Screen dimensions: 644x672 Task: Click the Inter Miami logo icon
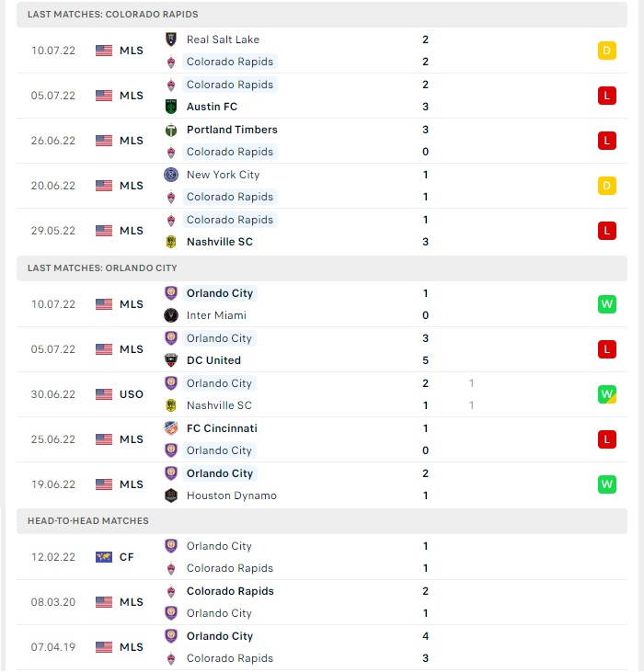pyautogui.click(x=171, y=315)
